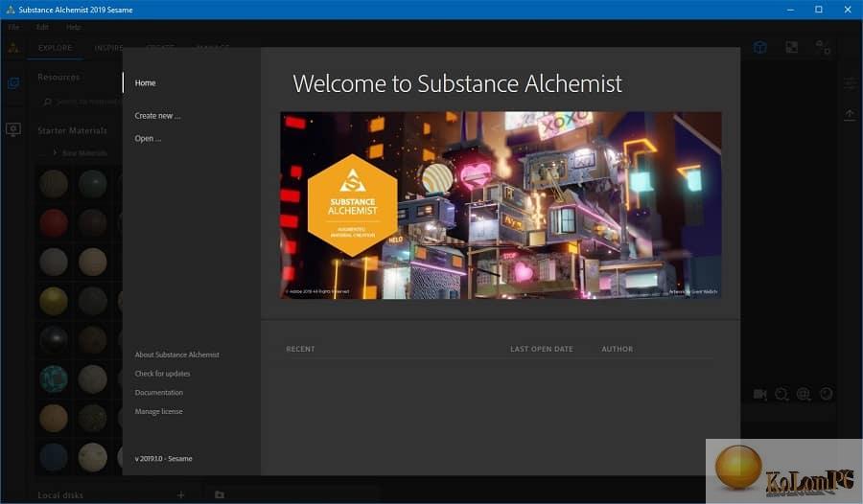Viewport: 863px width, 504px height.
Task: Select Home in the welcome dialog sidebar
Action: coord(146,83)
